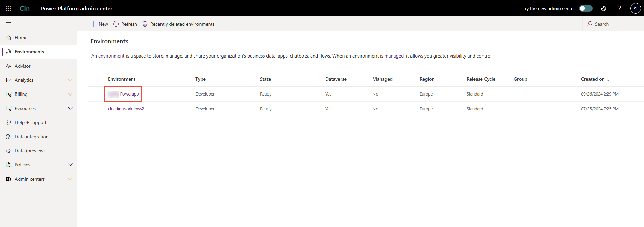Select Environments in sidebar
The width and height of the screenshot is (644, 227).
[38, 52]
